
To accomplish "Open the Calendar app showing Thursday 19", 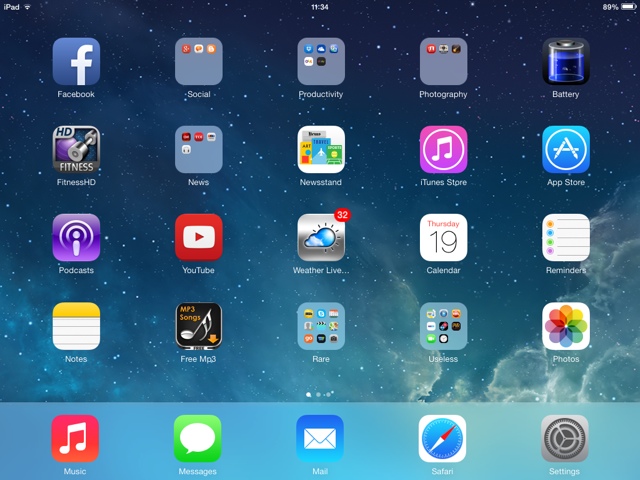I will (x=444, y=238).
